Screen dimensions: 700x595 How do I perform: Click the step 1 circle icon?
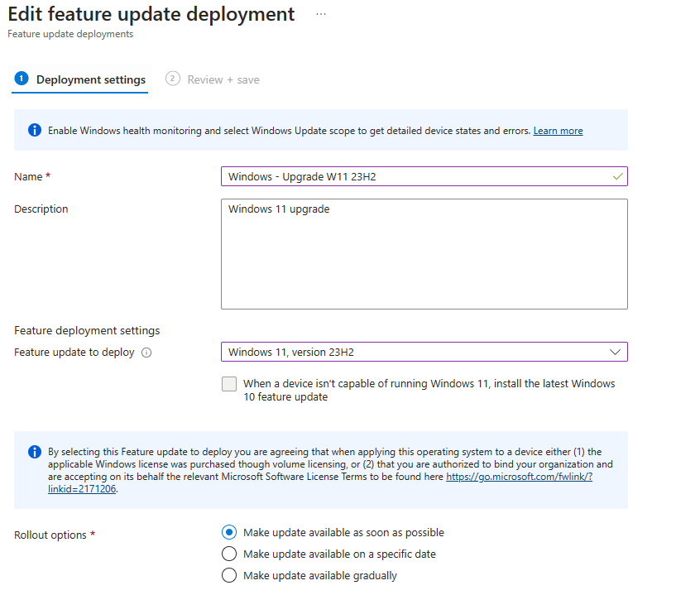22,79
